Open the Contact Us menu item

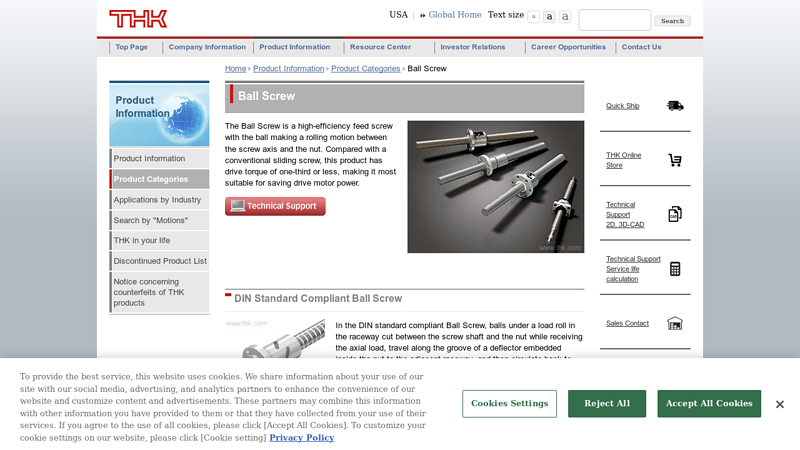[x=641, y=47]
